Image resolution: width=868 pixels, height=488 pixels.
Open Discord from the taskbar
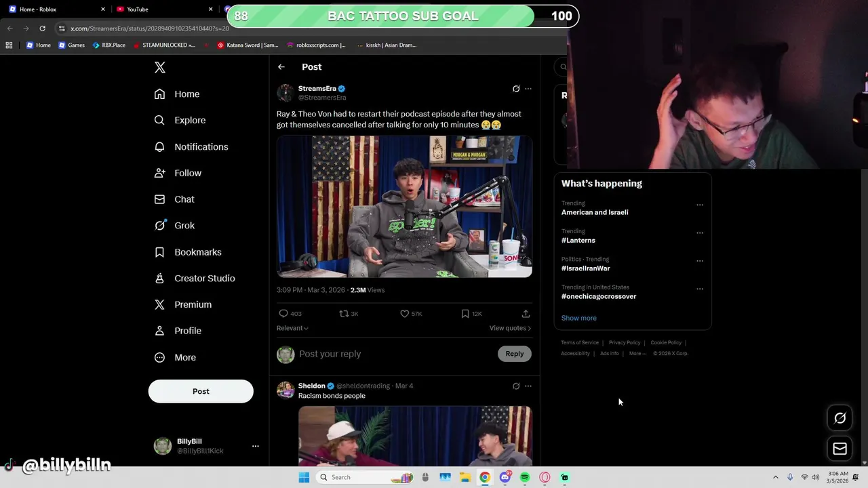[x=505, y=477]
